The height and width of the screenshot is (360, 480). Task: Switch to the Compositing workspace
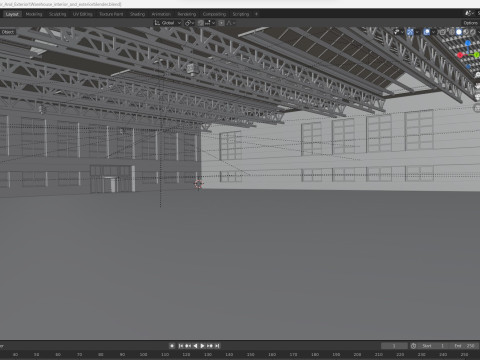coord(214,14)
